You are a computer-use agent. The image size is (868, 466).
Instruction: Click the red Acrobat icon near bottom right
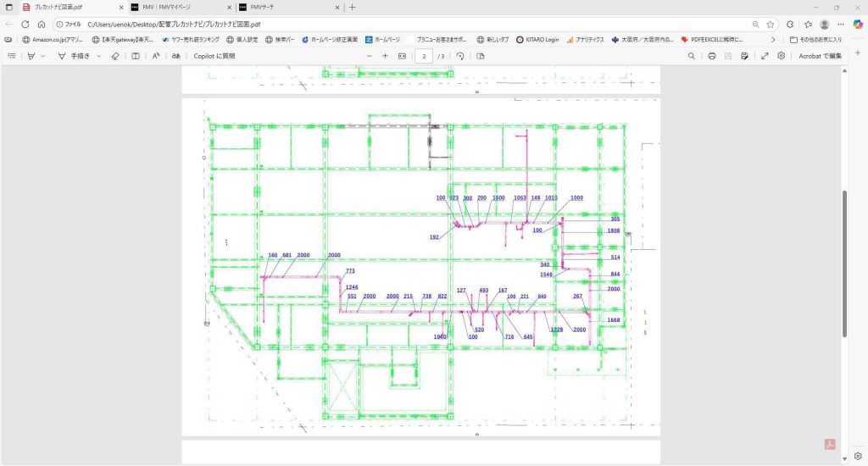[830, 445]
